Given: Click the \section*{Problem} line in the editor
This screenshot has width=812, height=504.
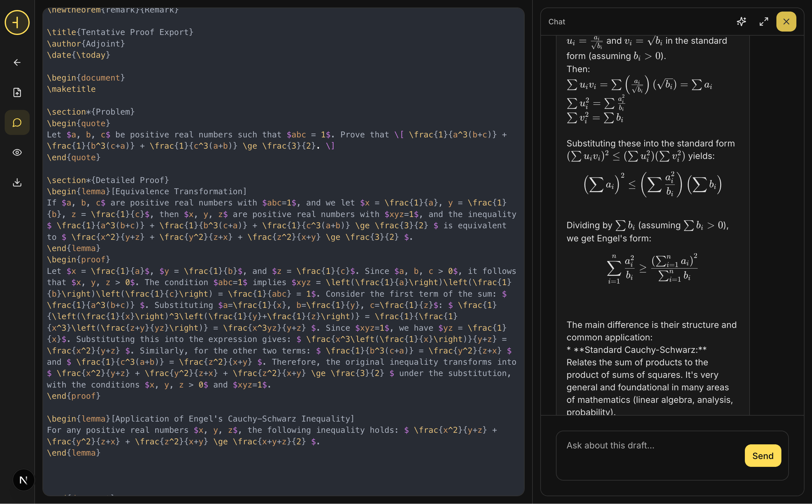Looking at the screenshot, I should coord(91,111).
